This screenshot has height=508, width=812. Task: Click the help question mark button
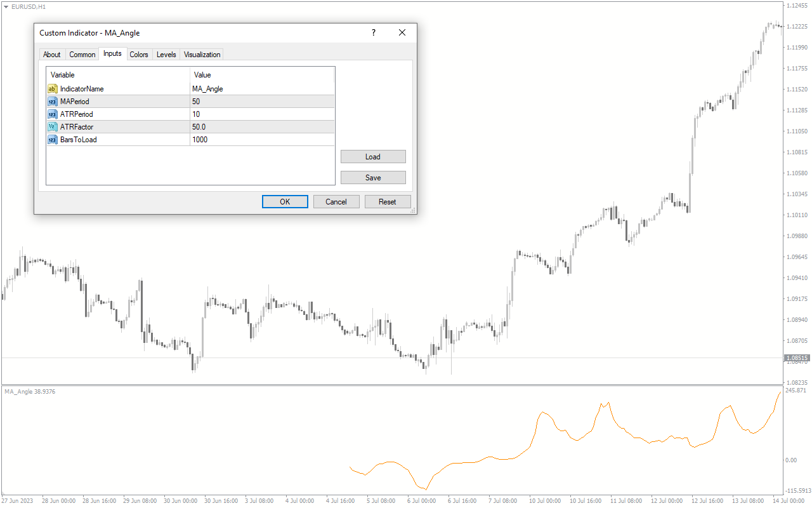pos(374,33)
